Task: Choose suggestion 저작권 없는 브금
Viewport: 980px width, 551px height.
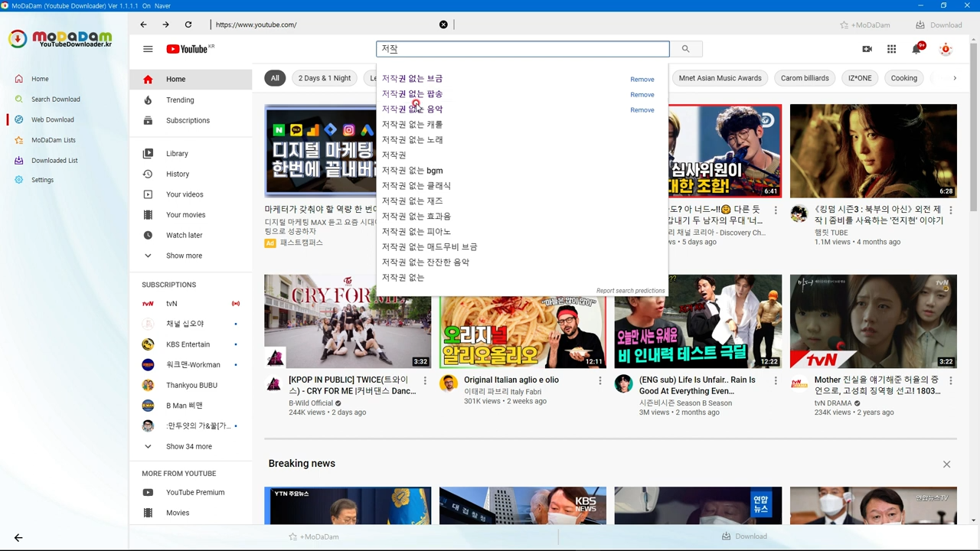Action: tap(412, 78)
